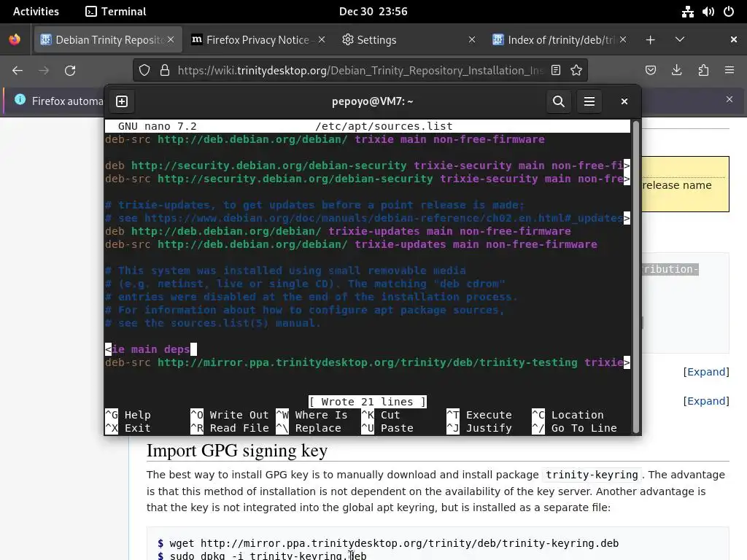Click the '^U Paste' nano shortcut
This screenshot has width=747, height=560.
[387, 428]
